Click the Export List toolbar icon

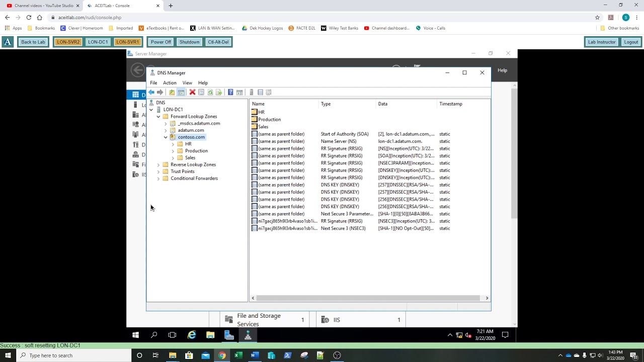pyautogui.click(x=219, y=93)
